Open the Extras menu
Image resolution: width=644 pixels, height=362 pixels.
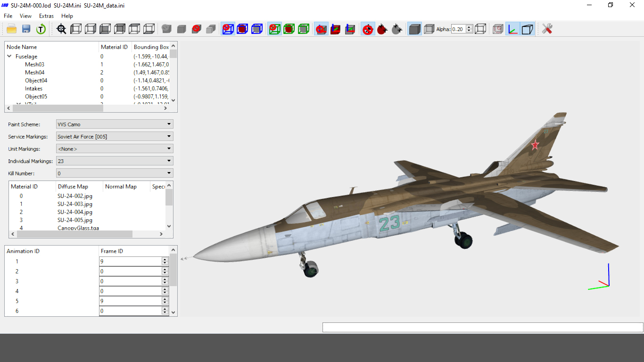click(x=46, y=16)
